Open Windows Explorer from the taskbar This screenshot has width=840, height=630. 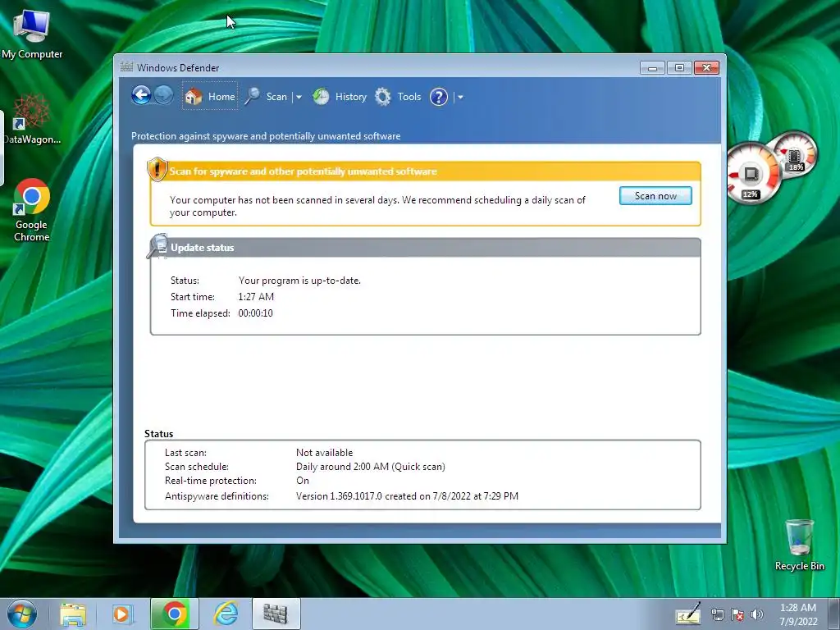coord(73,614)
